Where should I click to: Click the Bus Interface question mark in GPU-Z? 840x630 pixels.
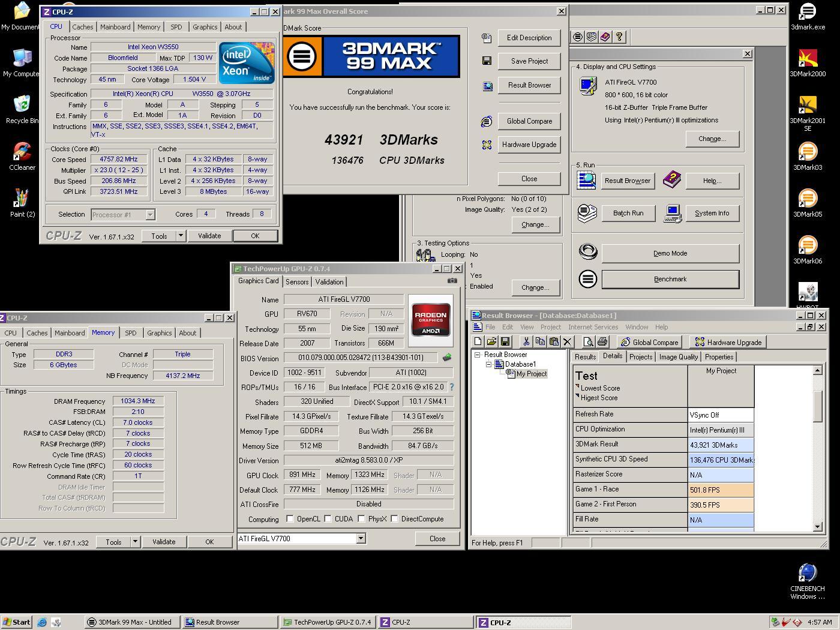coord(452,387)
